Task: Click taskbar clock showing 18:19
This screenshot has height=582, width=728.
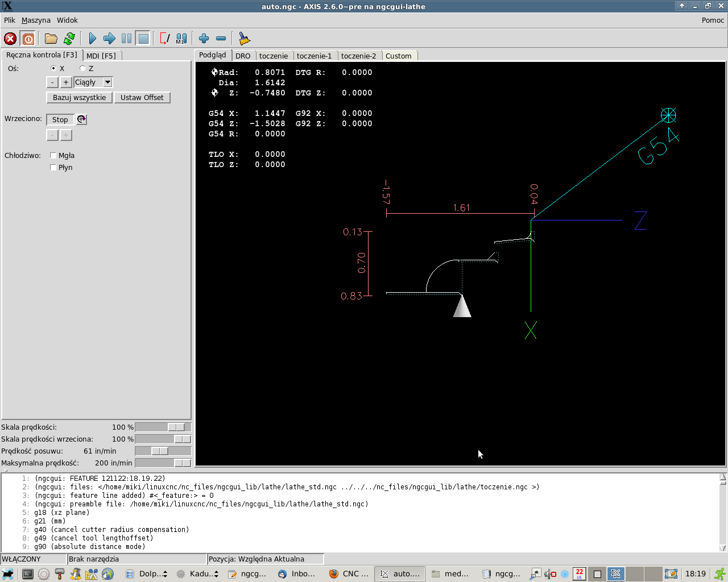Action: click(695, 574)
